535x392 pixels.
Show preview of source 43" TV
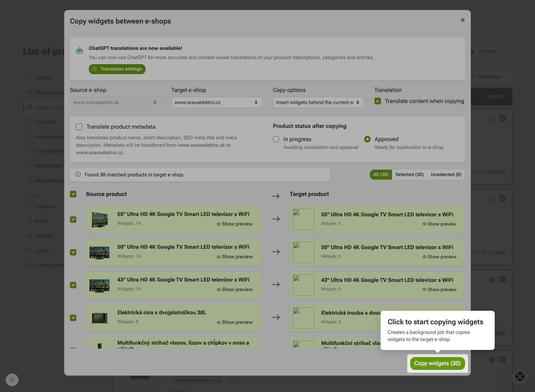[235, 289]
